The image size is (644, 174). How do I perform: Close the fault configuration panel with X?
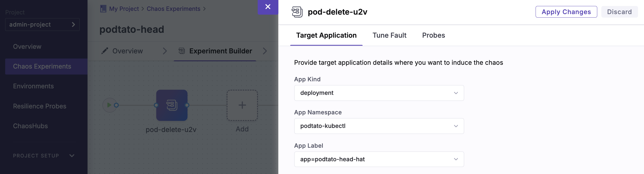pos(268,7)
